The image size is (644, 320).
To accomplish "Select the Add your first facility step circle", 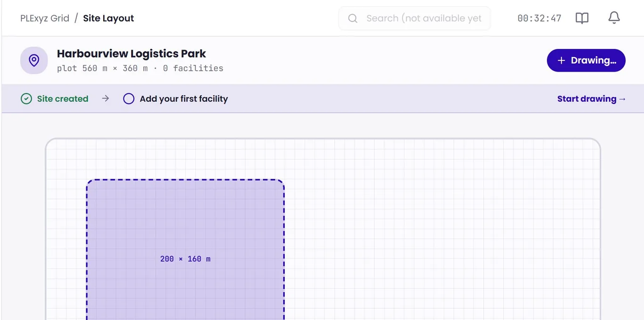I will pos(129,98).
